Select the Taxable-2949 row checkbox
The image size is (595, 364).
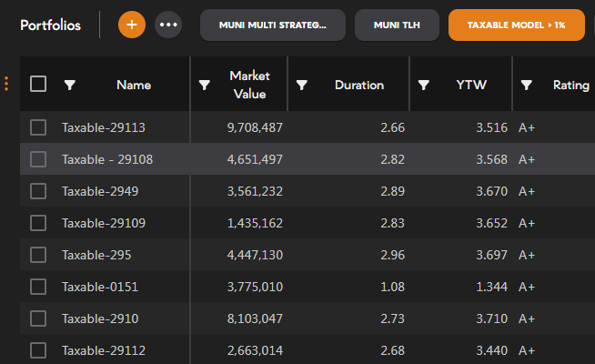pyautogui.click(x=38, y=191)
